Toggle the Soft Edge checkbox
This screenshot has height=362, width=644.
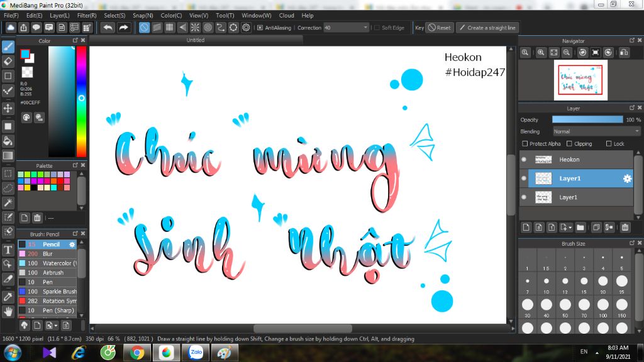point(377,28)
